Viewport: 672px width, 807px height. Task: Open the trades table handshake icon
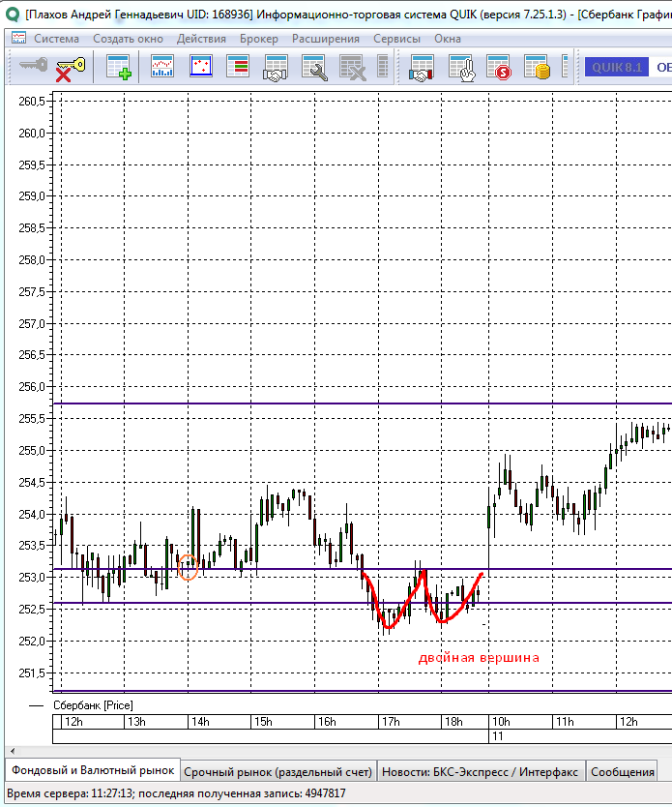[276, 68]
